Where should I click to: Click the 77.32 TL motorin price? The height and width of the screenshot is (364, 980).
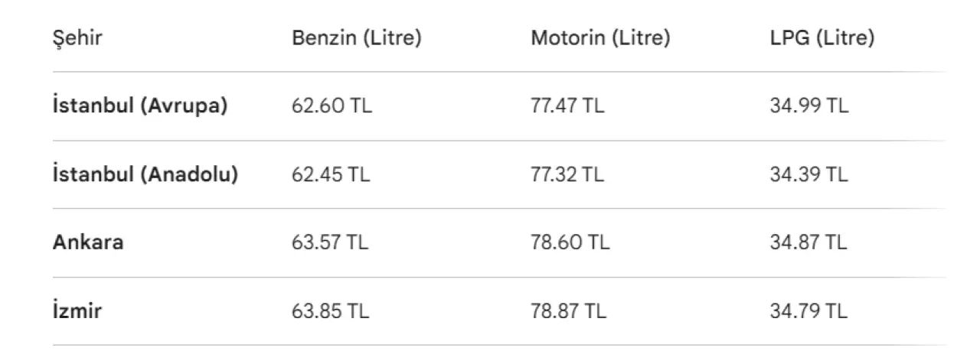(x=567, y=174)
